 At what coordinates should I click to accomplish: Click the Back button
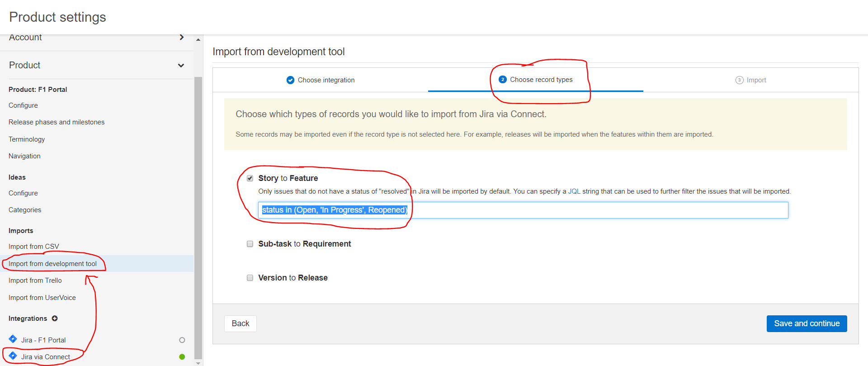(x=241, y=323)
